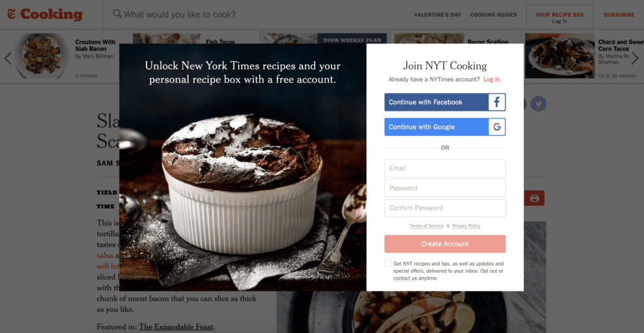Click the Subscribe link
The height and width of the screenshot is (333, 644).
point(619,15)
